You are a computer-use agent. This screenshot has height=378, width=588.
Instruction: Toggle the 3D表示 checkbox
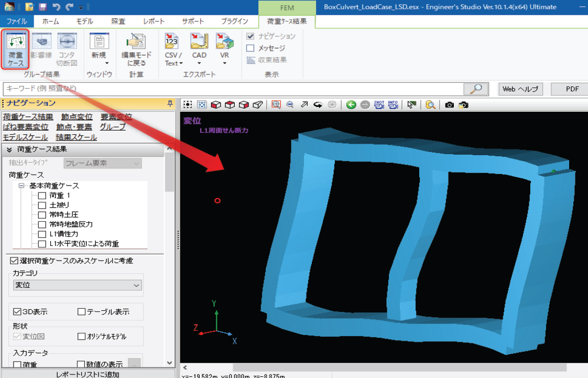[x=17, y=311]
